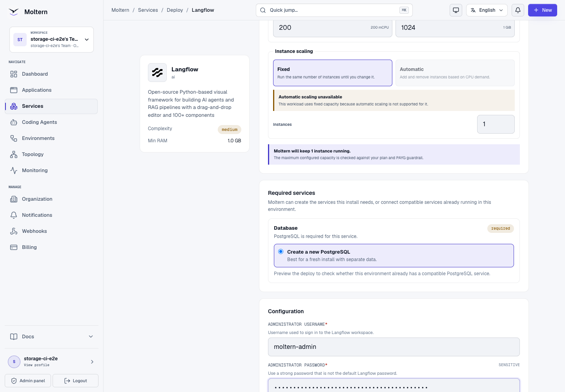
Task: Expand the Docs section chevron
Action: (x=91, y=337)
